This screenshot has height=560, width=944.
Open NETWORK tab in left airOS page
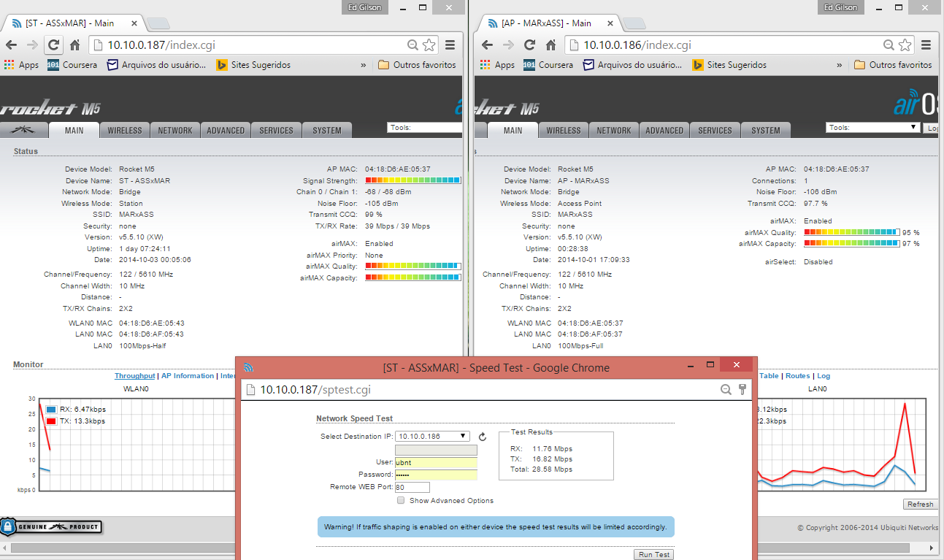tap(175, 131)
